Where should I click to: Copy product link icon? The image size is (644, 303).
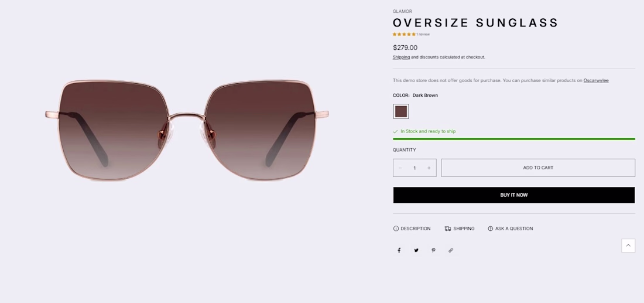click(x=451, y=250)
